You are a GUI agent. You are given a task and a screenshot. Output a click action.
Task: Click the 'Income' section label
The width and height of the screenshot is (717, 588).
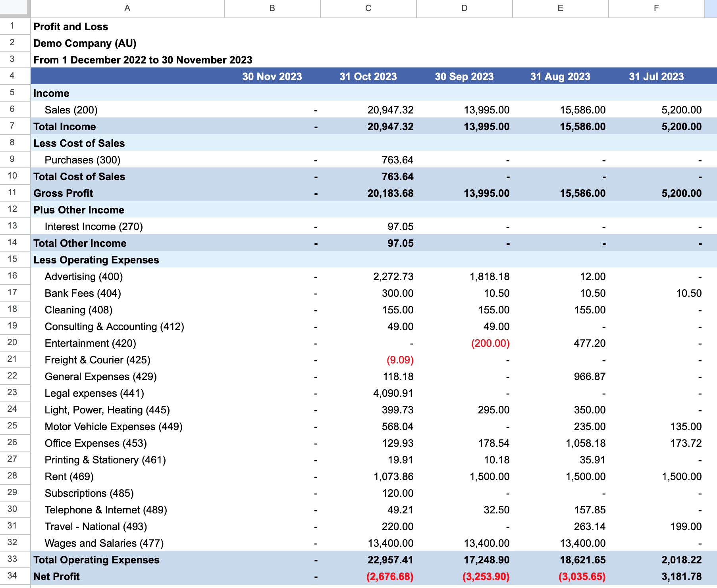pos(51,93)
